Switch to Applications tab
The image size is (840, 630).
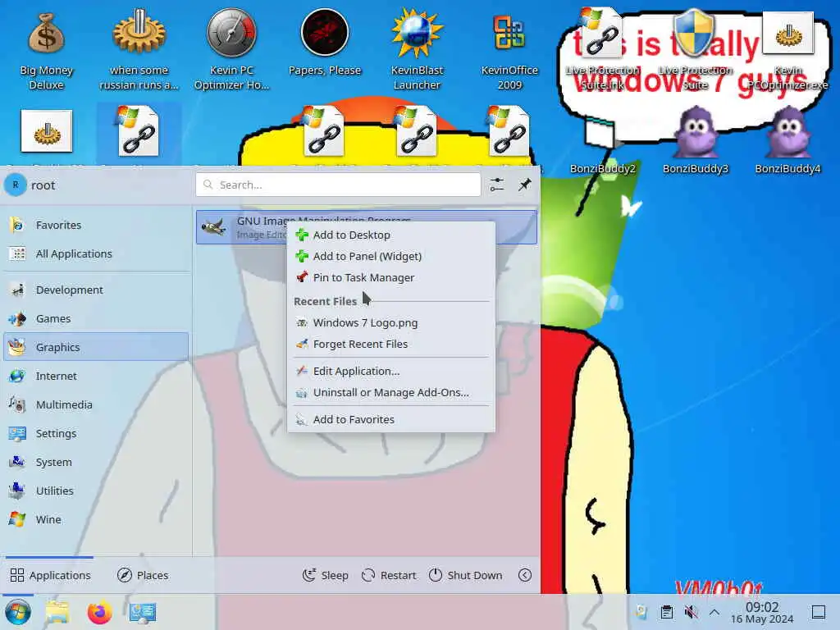point(50,575)
